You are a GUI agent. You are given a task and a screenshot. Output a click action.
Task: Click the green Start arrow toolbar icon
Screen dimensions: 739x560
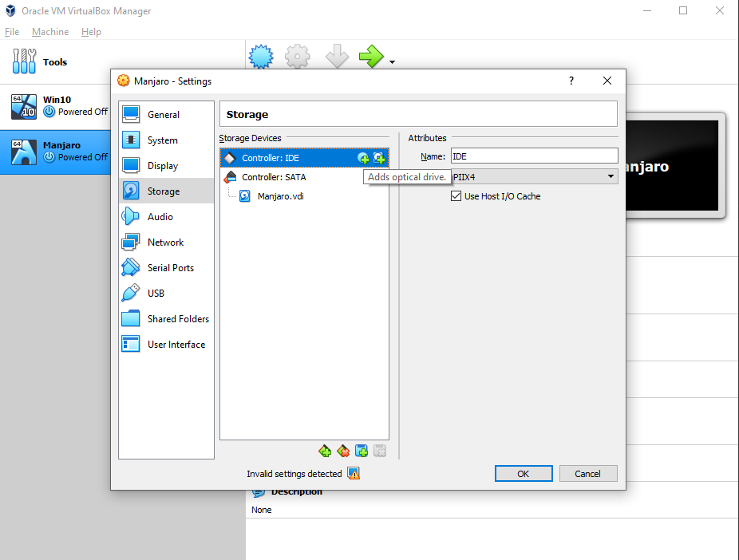pyautogui.click(x=371, y=57)
